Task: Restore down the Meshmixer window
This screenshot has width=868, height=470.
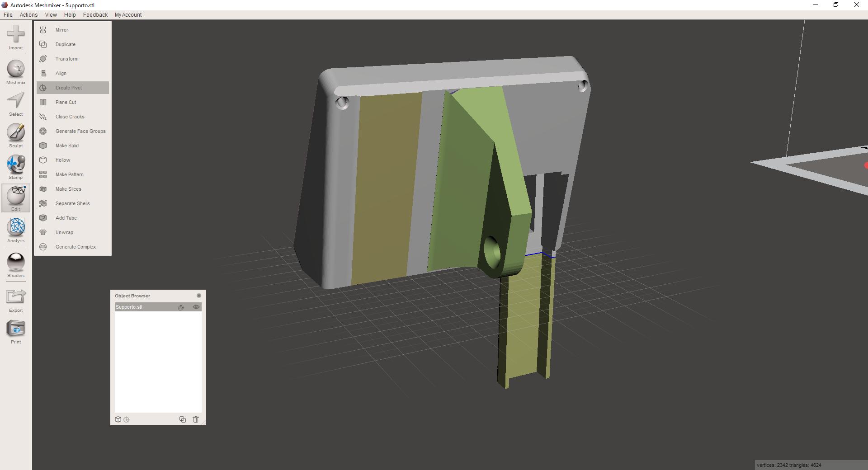Action: coord(836,5)
